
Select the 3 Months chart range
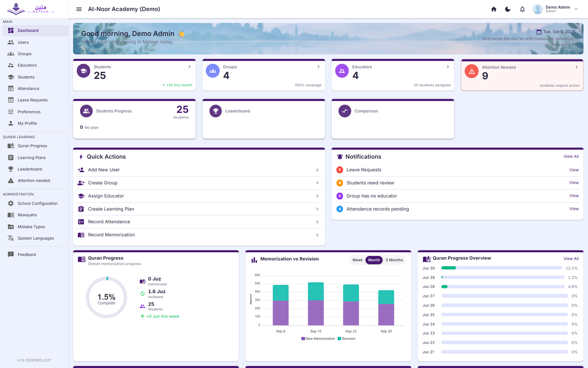(x=394, y=260)
